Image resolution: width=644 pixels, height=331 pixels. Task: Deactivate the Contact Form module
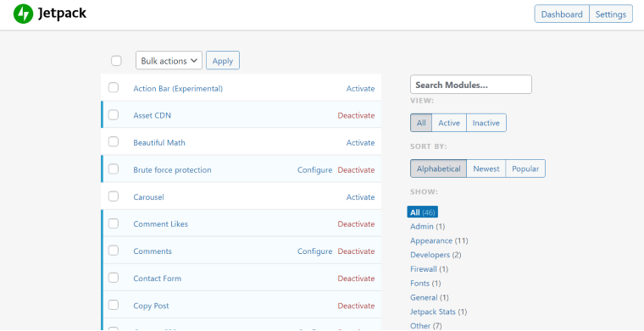(x=356, y=278)
